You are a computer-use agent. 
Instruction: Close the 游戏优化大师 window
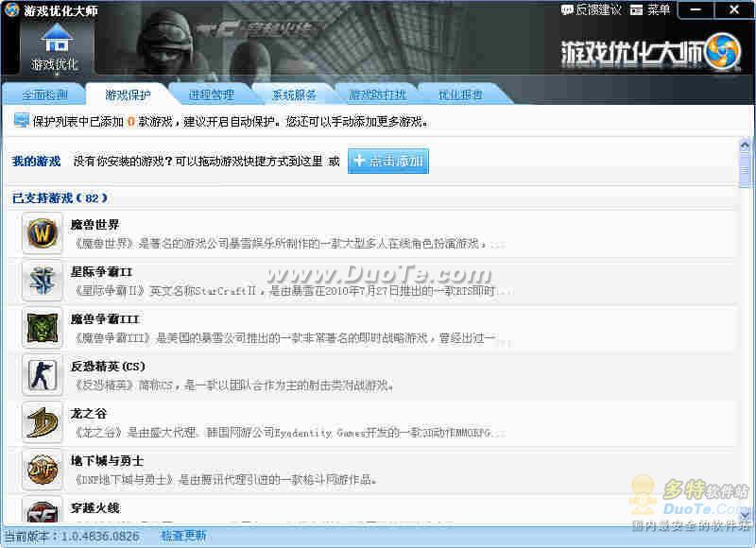[x=734, y=9]
